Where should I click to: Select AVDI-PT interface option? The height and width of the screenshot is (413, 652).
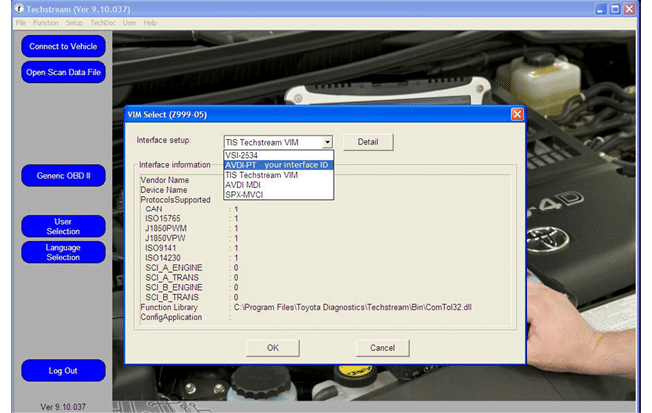coord(277,165)
